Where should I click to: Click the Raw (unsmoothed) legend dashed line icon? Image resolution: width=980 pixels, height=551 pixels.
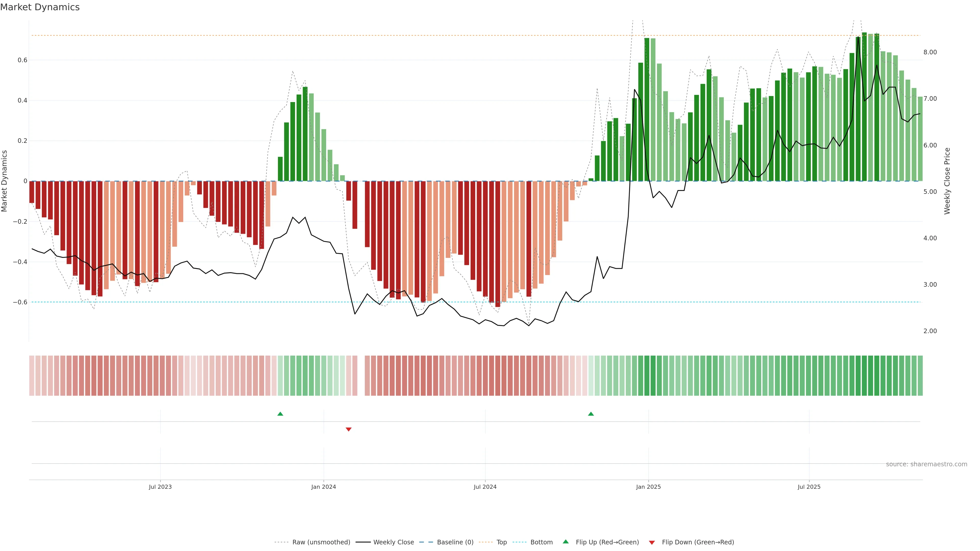[281, 542]
